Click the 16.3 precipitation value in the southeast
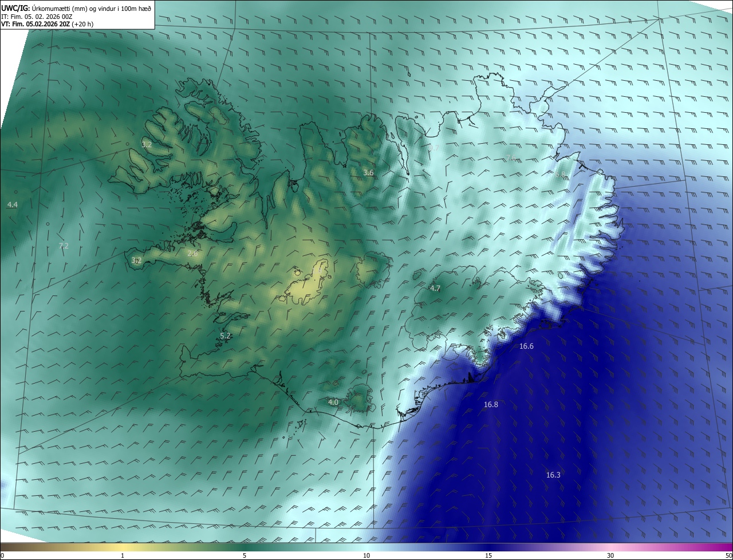This screenshot has height=560, width=733. point(553,475)
